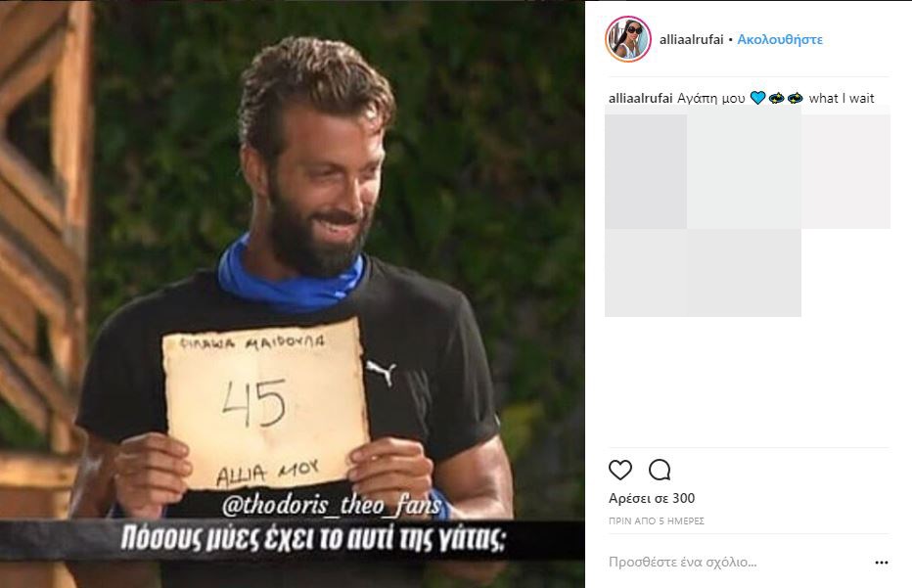The height and width of the screenshot is (588, 912).
Task: View who liked via Αρέσει σε 300
Action: (652, 498)
